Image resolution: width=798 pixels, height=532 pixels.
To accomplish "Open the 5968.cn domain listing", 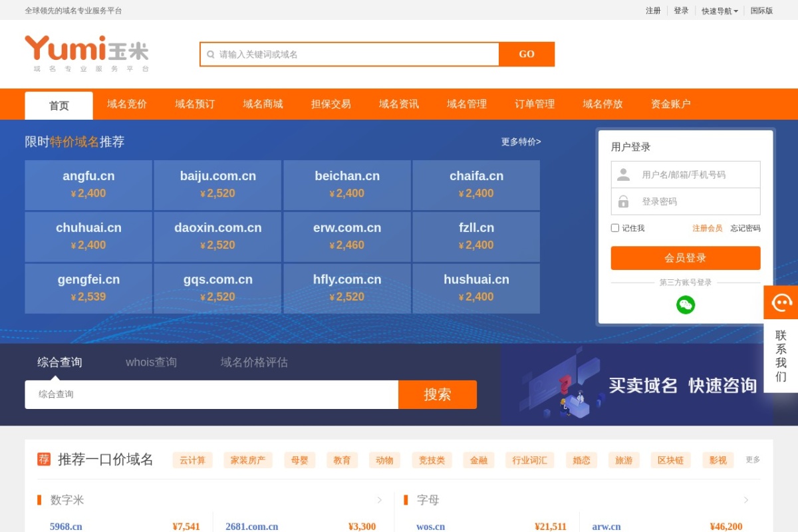I will (x=66, y=527).
